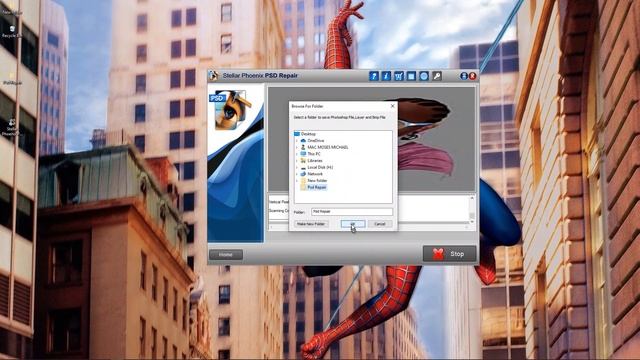Click the red close button of PSD Repair
This screenshot has width=640, height=360.
472,76
